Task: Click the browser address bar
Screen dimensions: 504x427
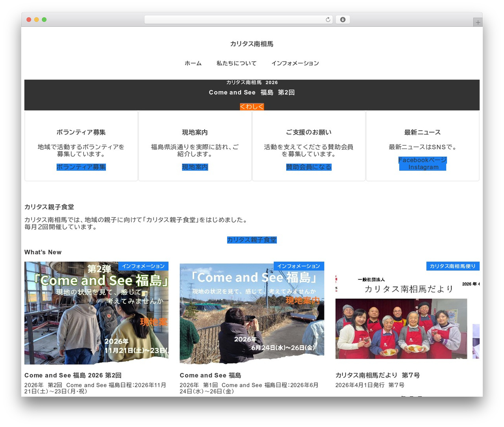Action: click(x=238, y=20)
